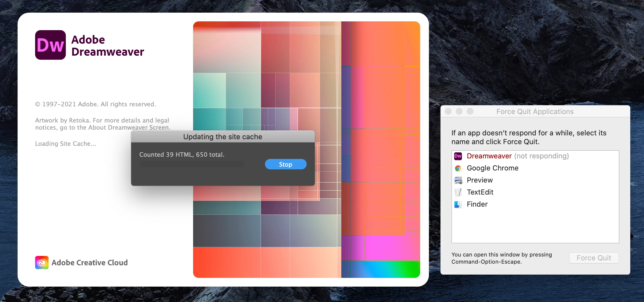Click the Adobe Creative Cloud icon

(42, 263)
